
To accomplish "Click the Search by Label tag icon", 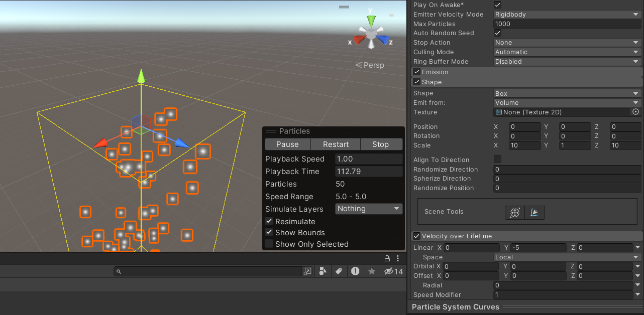I will pyautogui.click(x=339, y=271).
